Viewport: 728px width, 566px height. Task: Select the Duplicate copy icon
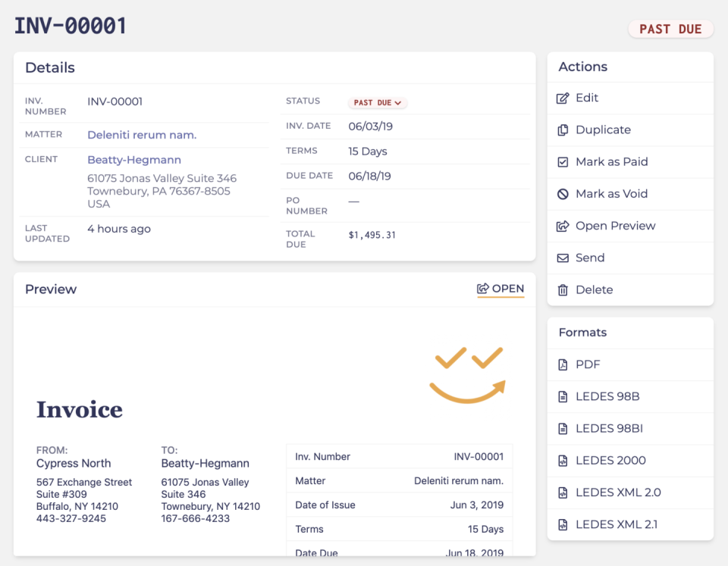click(x=561, y=130)
